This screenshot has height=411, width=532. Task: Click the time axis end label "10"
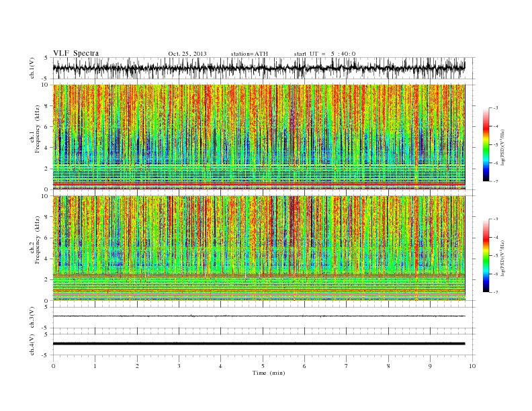coord(472,366)
